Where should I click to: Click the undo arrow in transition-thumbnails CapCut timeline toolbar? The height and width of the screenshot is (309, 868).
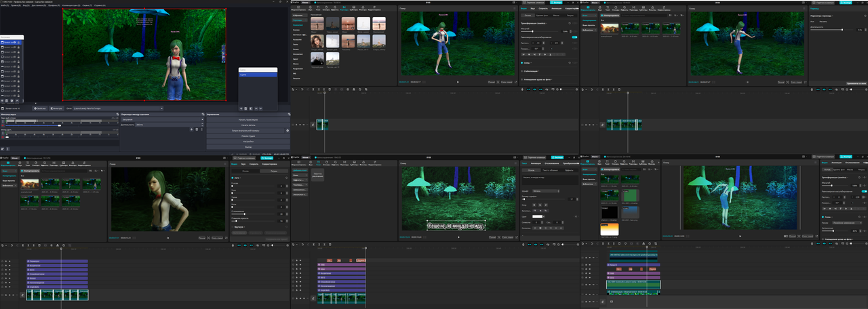pos(302,89)
